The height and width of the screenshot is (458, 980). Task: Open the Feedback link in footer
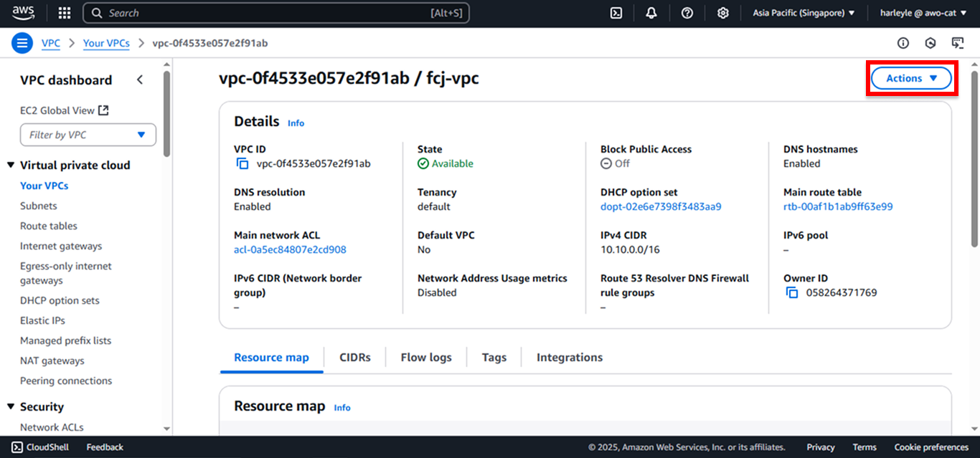[x=105, y=447]
